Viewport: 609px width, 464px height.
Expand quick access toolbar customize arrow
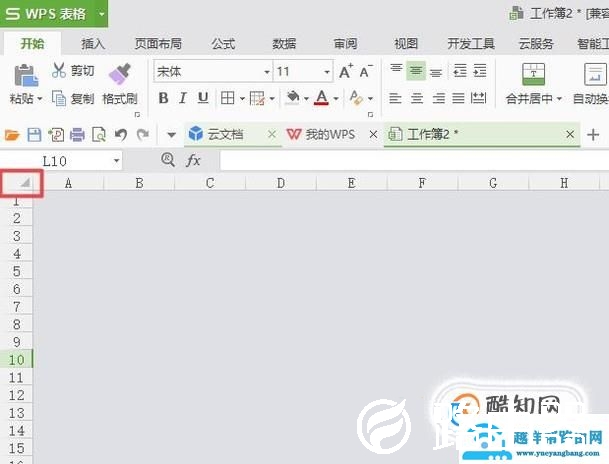171,135
